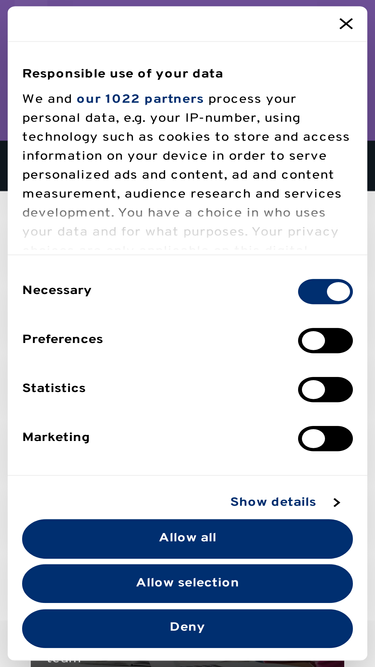Close the cookie consent dialog

(346, 24)
